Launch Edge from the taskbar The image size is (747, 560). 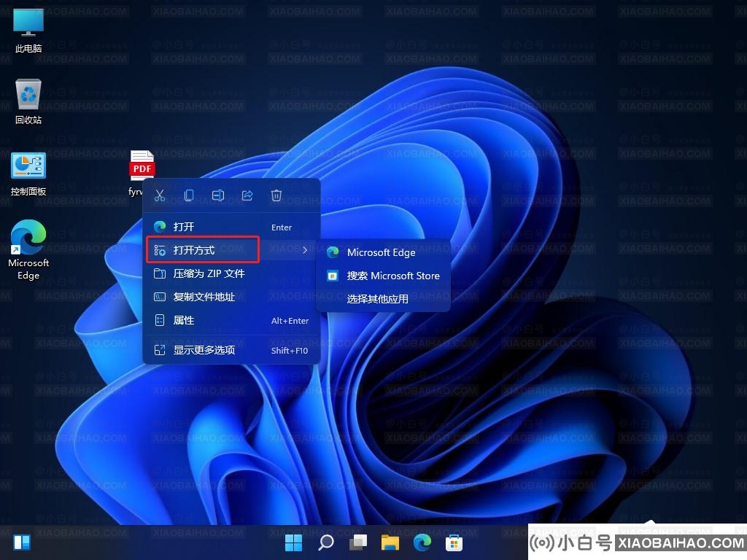point(422,542)
